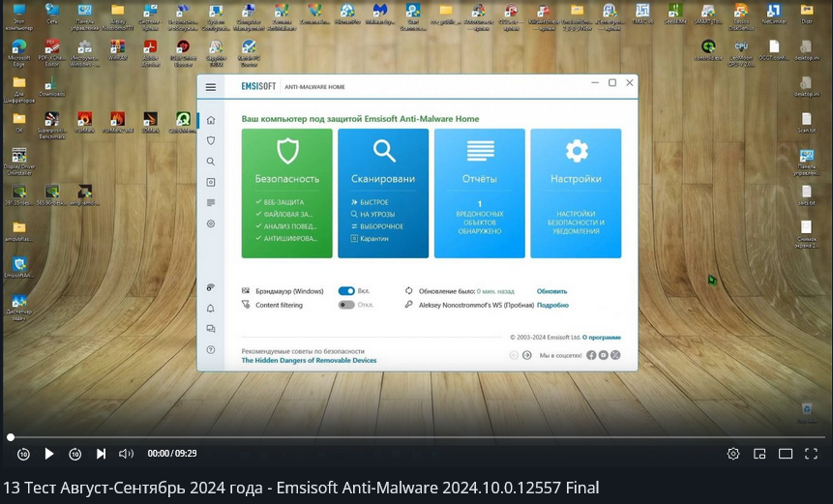The width and height of the screenshot is (833, 504).
Task: Select WinRAR desktop icon
Action: pos(117,51)
